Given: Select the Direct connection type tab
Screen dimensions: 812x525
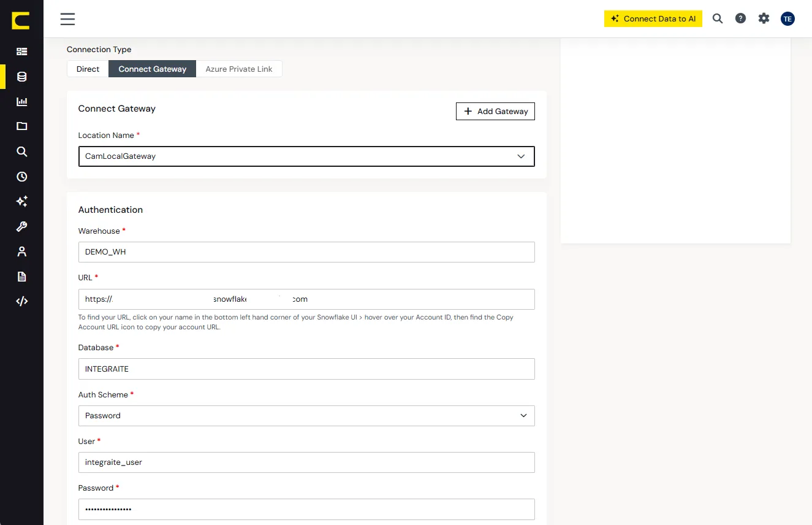Looking at the screenshot, I should point(88,69).
